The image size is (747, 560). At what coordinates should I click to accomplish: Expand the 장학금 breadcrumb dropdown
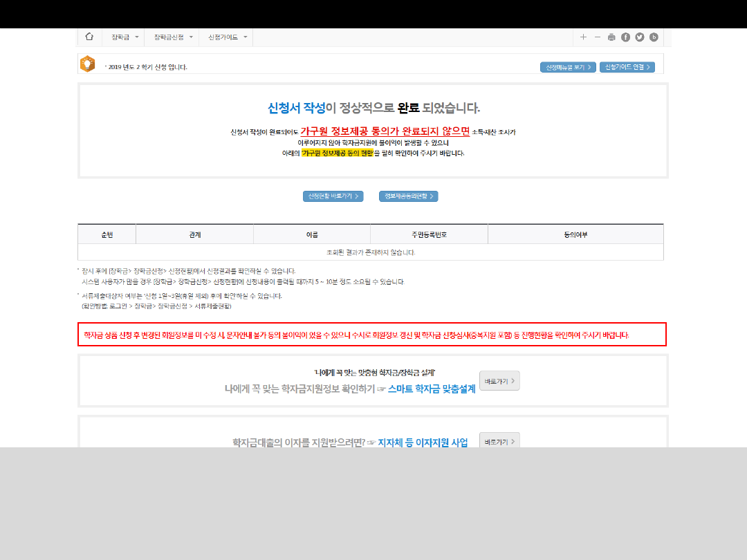(x=124, y=37)
